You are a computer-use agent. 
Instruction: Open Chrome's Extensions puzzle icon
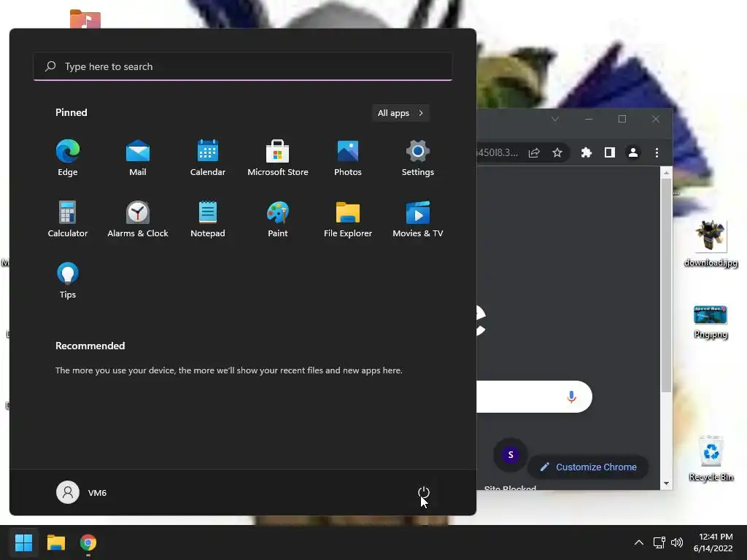coord(587,152)
